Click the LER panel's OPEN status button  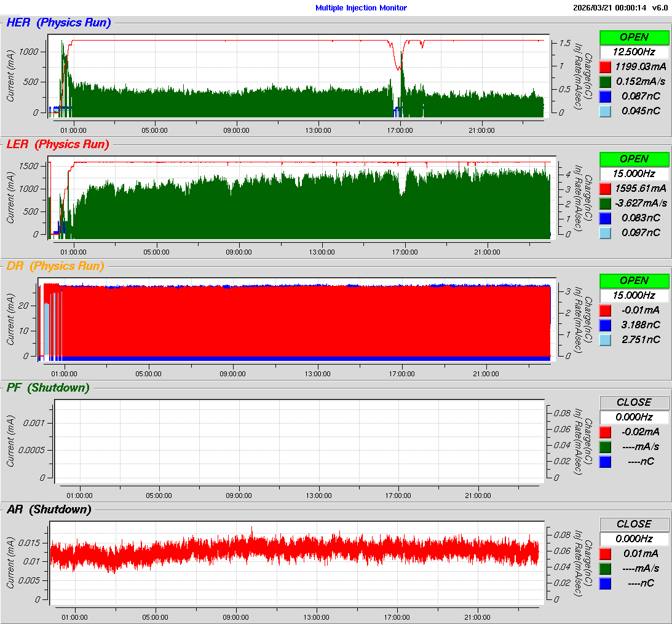click(634, 159)
